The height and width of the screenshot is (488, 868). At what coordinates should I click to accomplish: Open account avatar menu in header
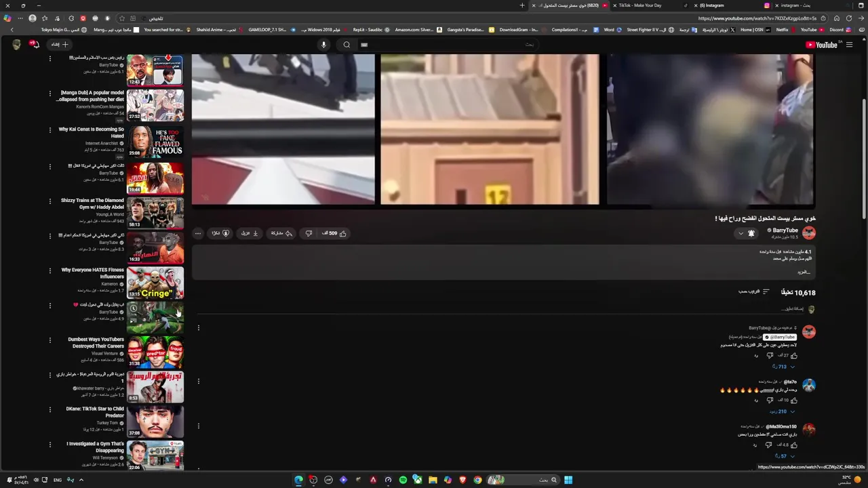[16, 44]
